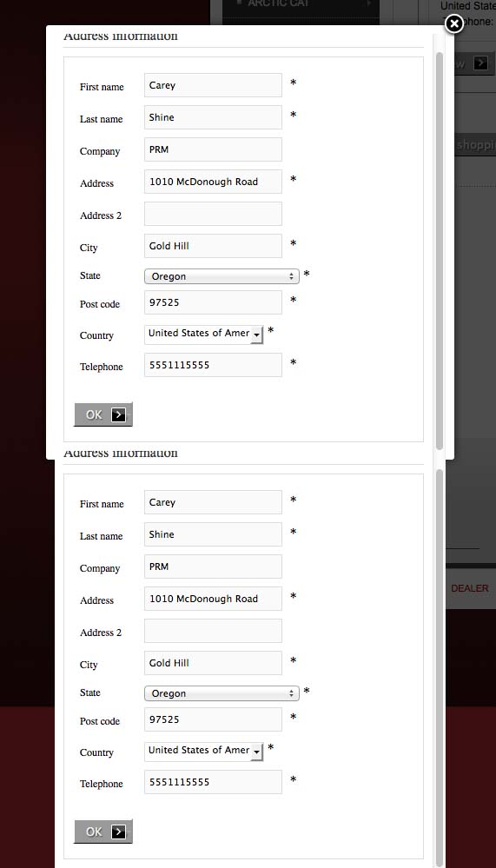Screen dimensions: 496x868
Task: Close the address popup with the X icon
Action: [x=454, y=23]
